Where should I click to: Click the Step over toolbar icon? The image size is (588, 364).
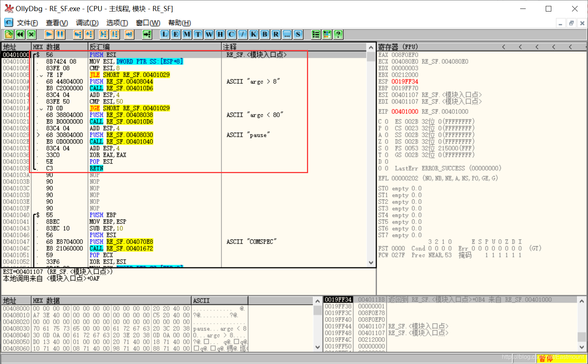tap(89, 34)
